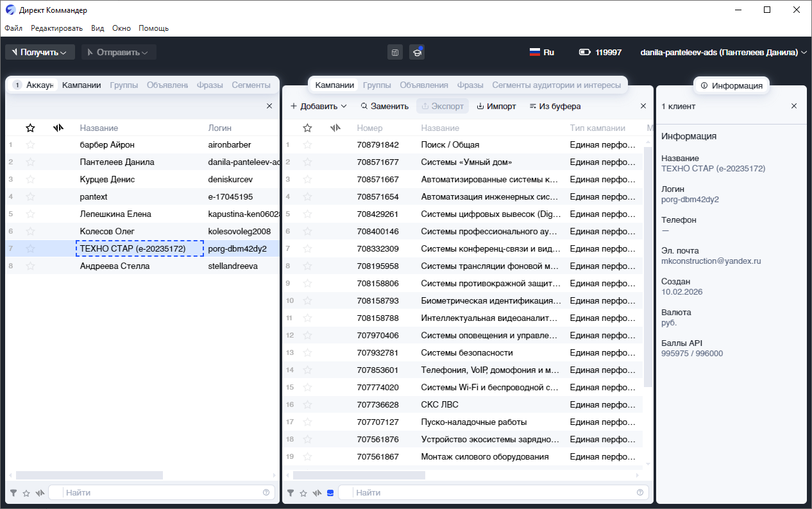Click the star column header in accounts table

(x=30, y=128)
